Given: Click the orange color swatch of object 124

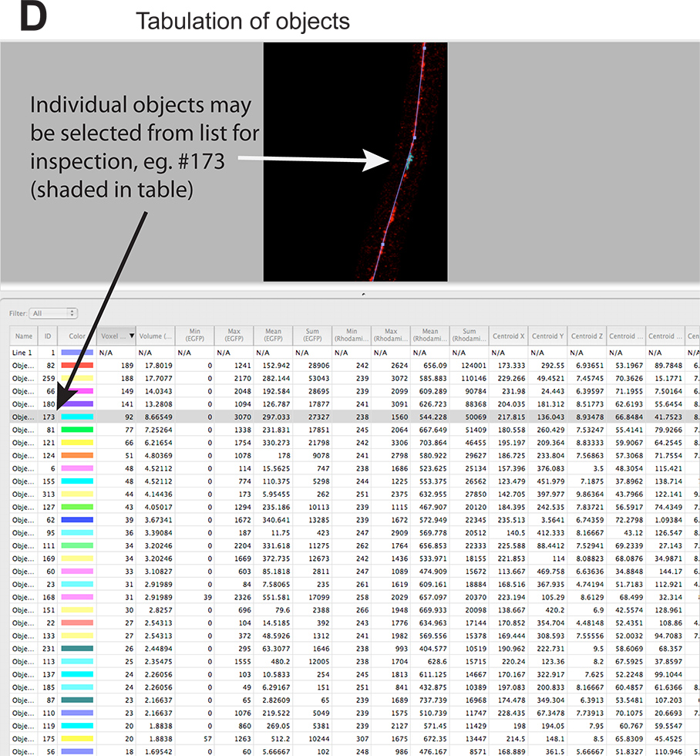Looking at the screenshot, I should point(77,456).
